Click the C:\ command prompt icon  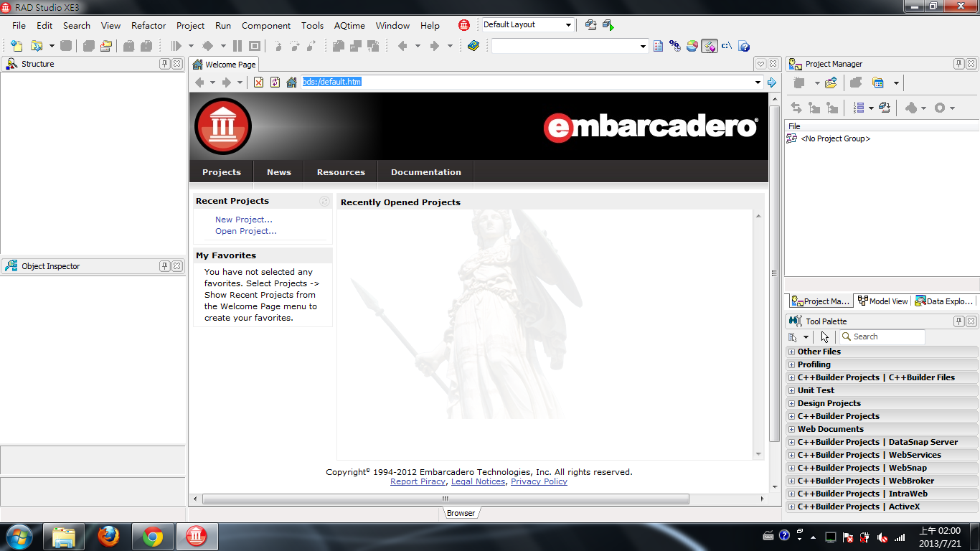[727, 46]
